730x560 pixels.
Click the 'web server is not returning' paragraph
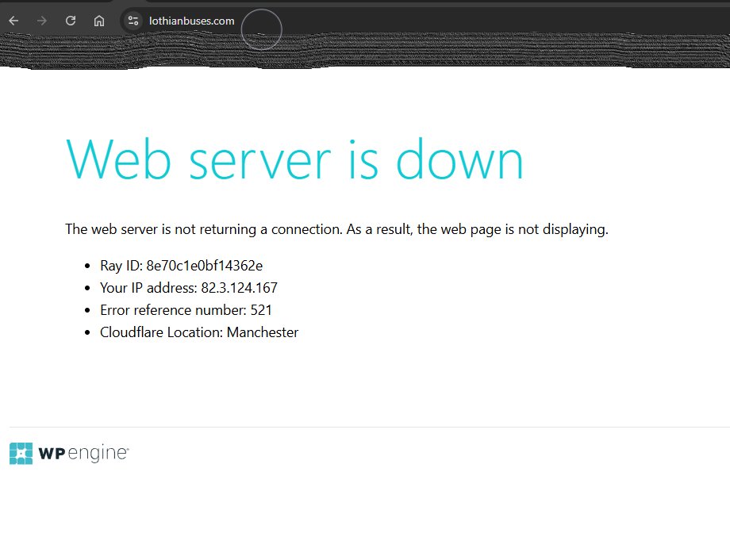(336, 229)
